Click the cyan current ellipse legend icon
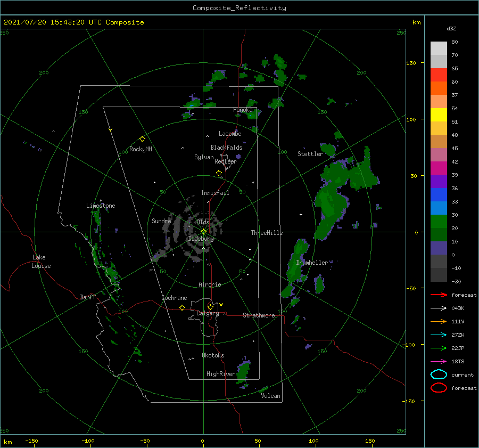Screen dimensions: 479x448 tap(439, 374)
